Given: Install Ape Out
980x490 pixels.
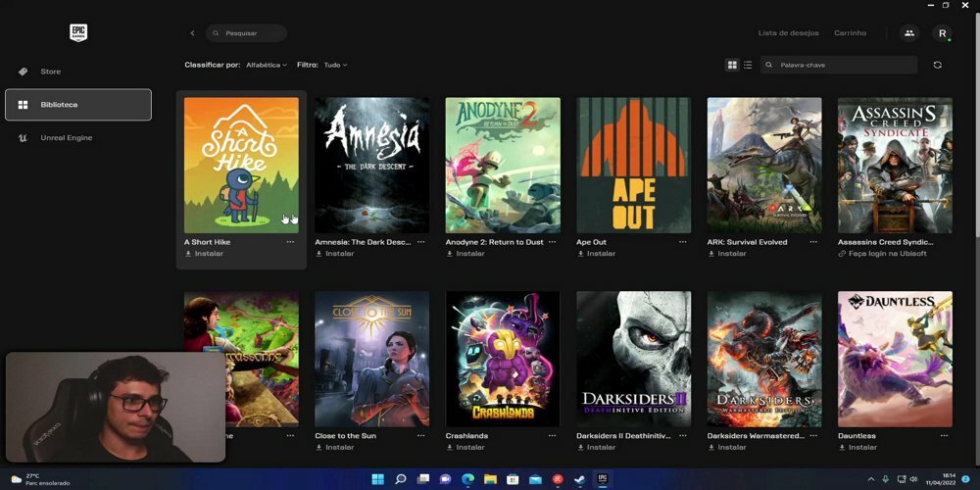Looking at the screenshot, I should coord(596,254).
